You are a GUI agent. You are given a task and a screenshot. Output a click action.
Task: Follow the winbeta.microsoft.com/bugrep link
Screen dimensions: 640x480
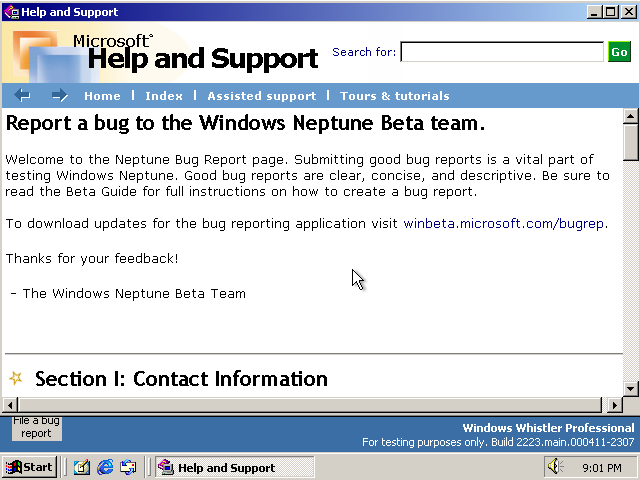[505, 223]
